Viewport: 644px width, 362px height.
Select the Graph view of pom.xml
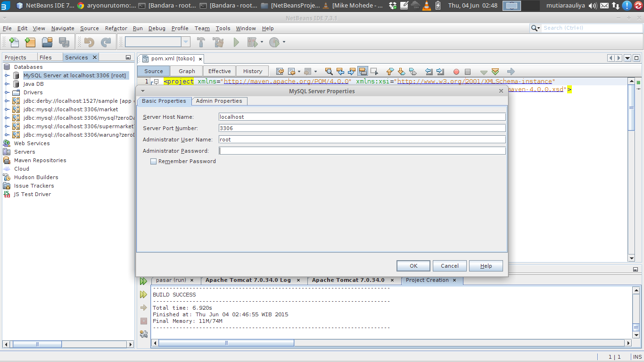pos(187,71)
